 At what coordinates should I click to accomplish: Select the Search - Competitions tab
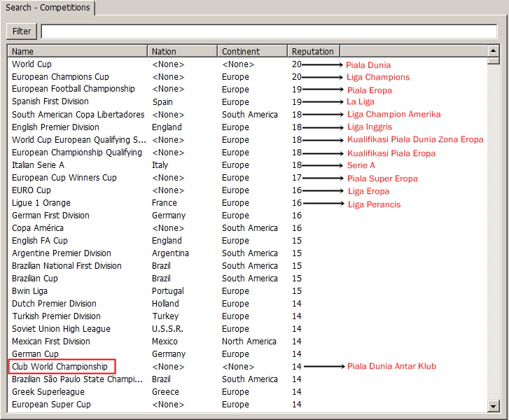pyautogui.click(x=48, y=8)
